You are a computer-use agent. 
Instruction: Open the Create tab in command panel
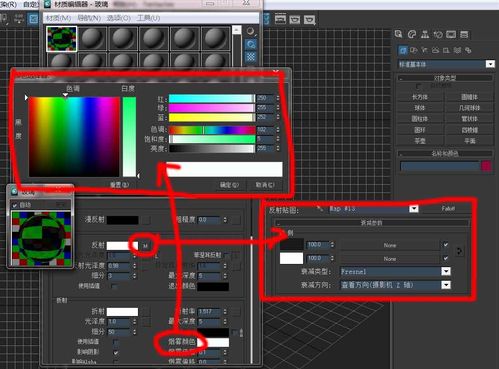tap(398, 34)
